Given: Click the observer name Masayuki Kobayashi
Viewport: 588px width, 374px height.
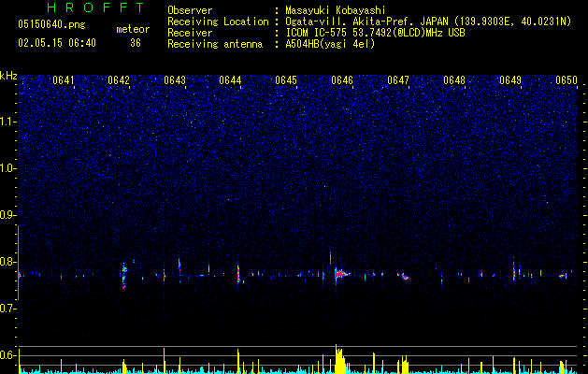Looking at the screenshot, I should click(x=336, y=11).
